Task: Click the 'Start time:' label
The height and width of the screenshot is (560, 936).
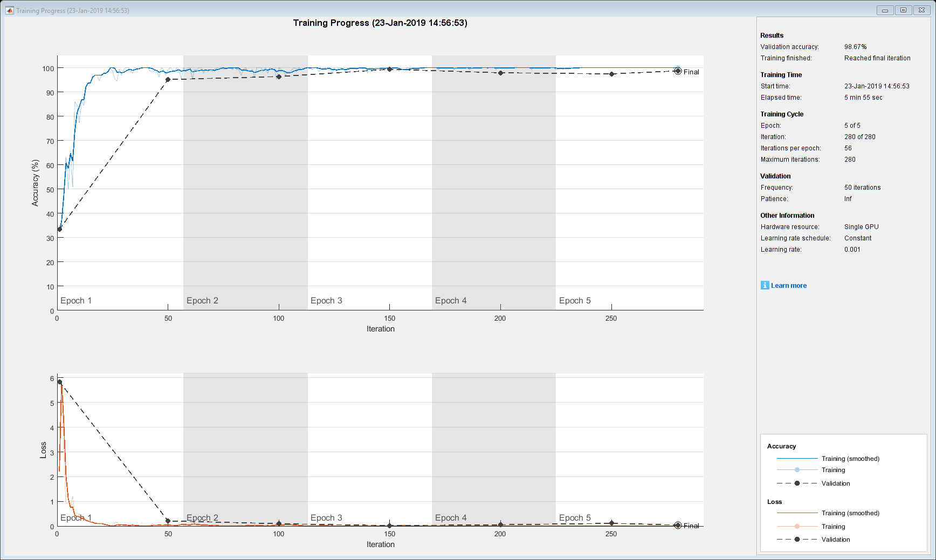Action: 775,86
